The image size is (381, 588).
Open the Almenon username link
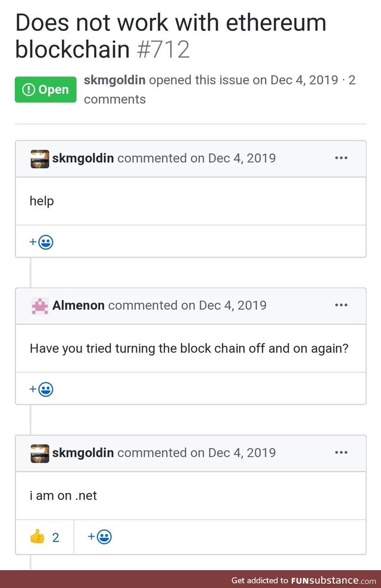click(79, 306)
